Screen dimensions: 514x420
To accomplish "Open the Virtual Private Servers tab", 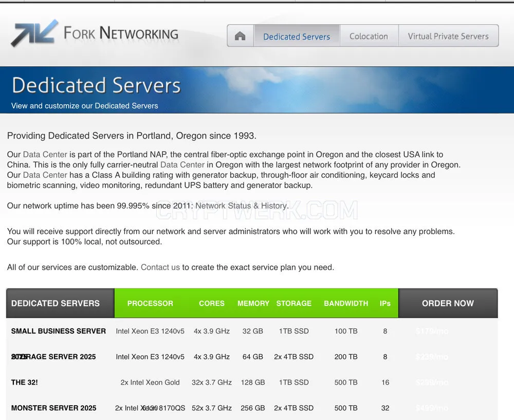I will 448,36.
